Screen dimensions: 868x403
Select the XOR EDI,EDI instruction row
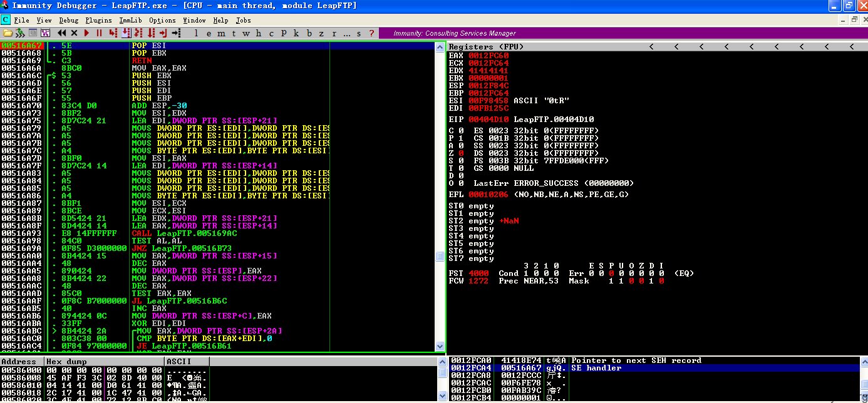[x=218, y=324]
